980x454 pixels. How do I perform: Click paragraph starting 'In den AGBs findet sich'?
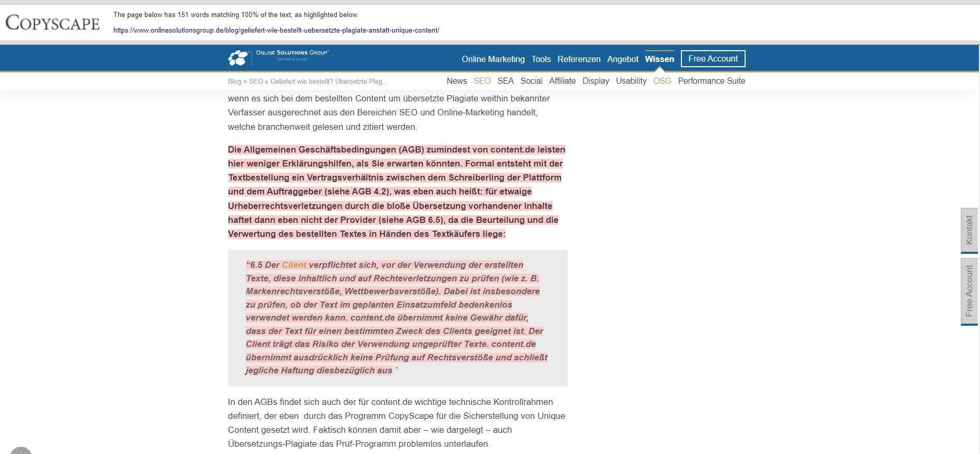(397, 423)
